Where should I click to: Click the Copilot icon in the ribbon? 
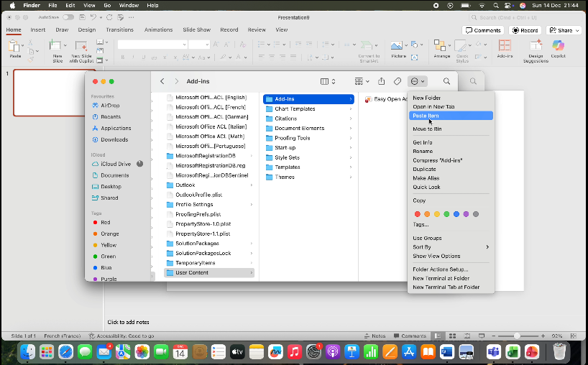[x=559, y=47]
